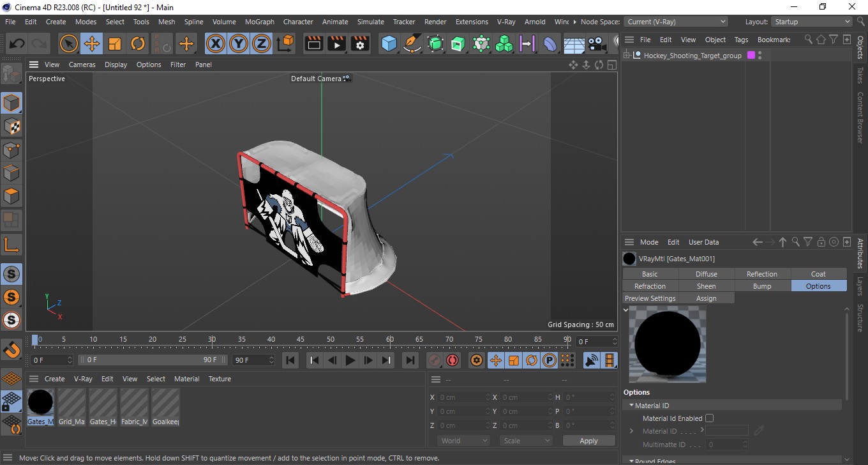Screen dimensions: 868x465
Task: Open the V-Ray menu in menu bar
Action: [x=506, y=22]
